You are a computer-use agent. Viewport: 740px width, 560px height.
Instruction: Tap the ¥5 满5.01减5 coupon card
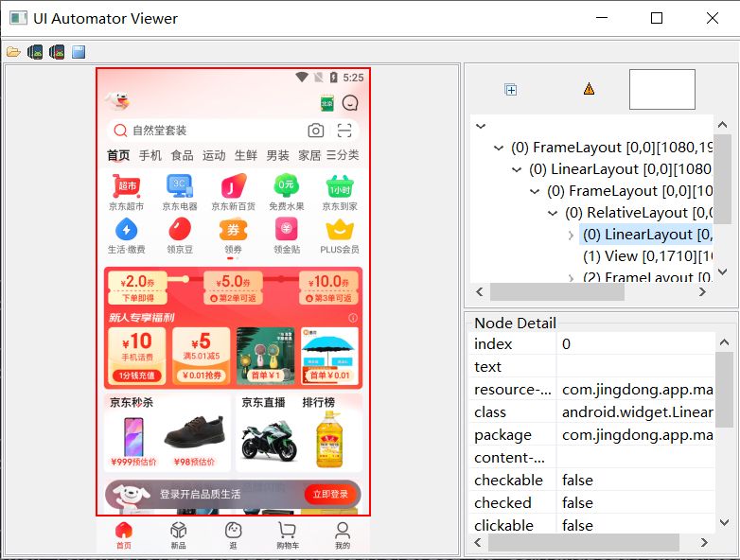[x=202, y=356]
